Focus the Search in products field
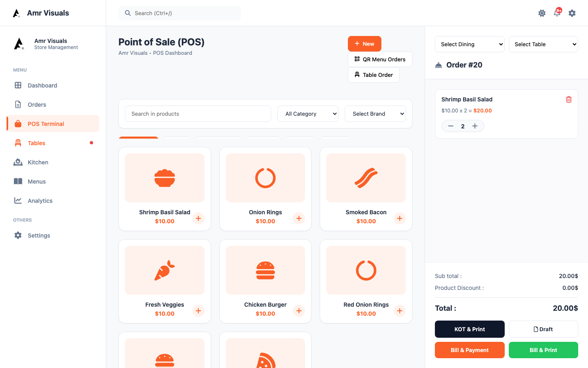The image size is (588, 368). 198,114
